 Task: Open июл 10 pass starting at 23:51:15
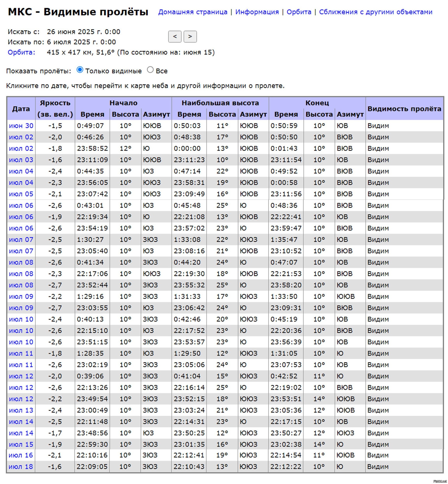point(21,342)
